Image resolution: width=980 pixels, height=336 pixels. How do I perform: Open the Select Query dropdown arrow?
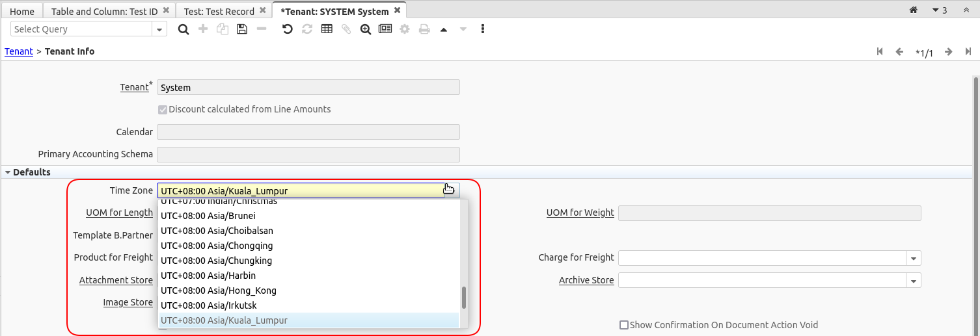(x=159, y=29)
